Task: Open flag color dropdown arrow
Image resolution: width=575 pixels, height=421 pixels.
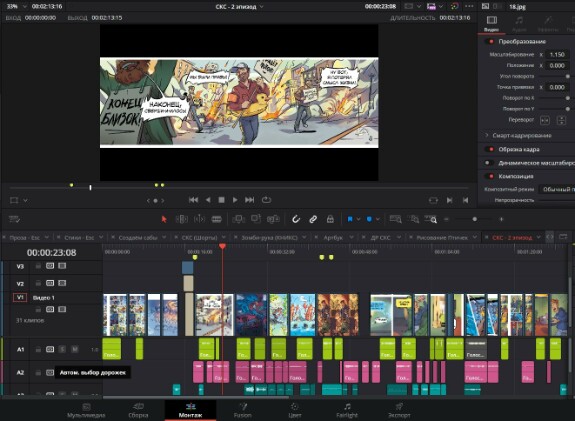Action: pyautogui.click(x=358, y=219)
